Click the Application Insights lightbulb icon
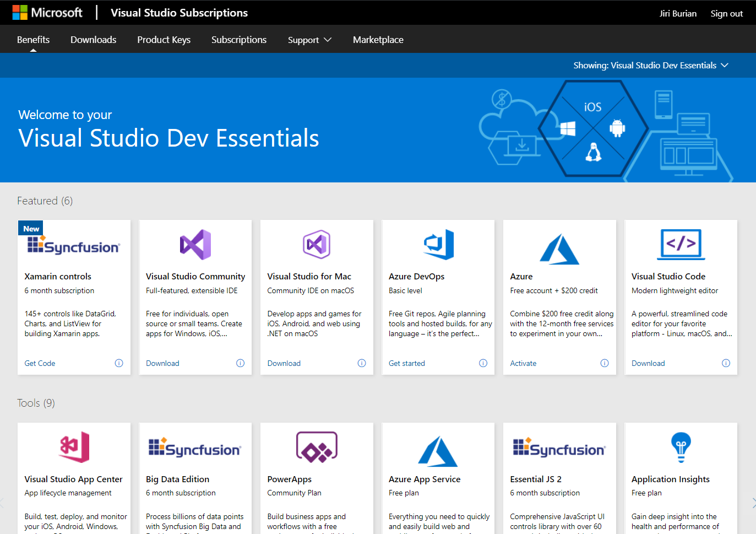Viewport: 756px width, 534px height. coord(681,447)
